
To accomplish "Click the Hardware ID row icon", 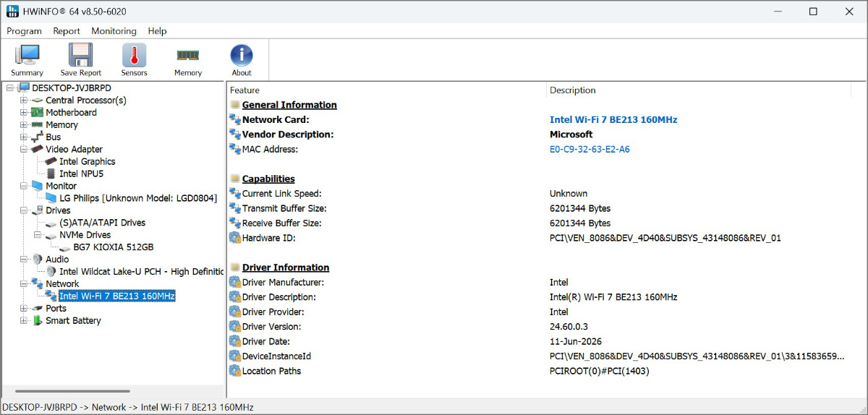I will pyautogui.click(x=235, y=238).
